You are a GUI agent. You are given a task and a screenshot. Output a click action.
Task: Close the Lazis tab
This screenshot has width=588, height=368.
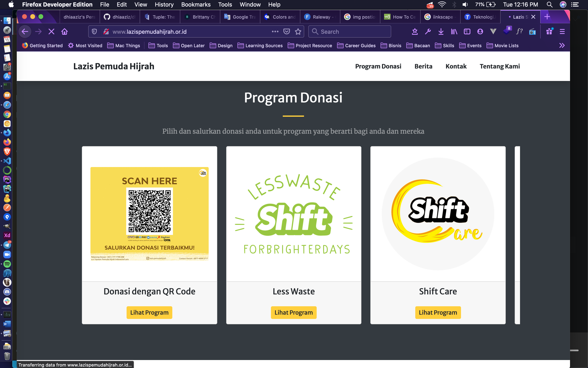(533, 17)
